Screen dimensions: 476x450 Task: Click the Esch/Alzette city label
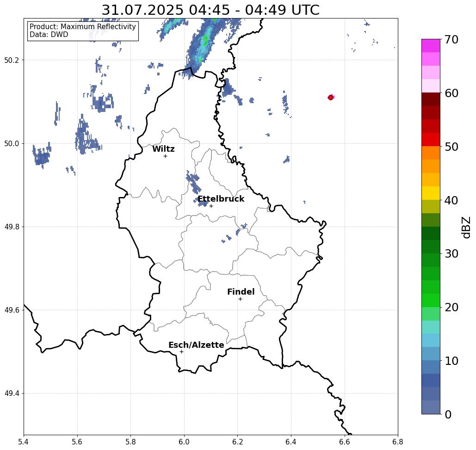[196, 345]
